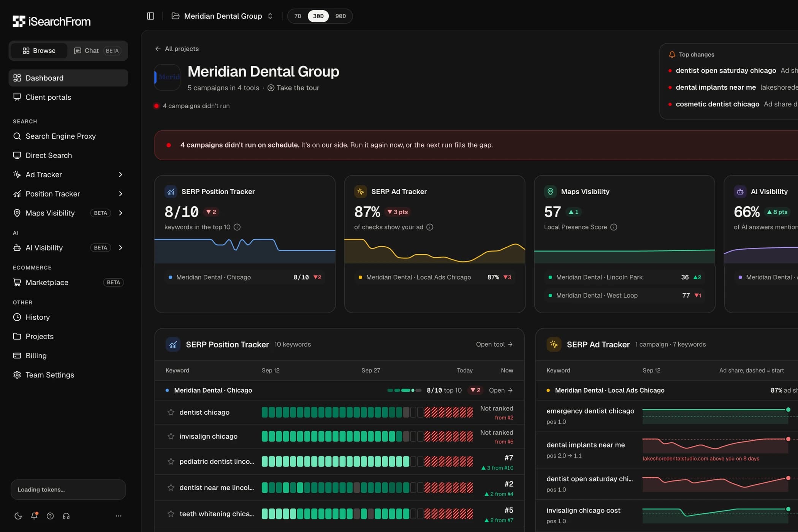Screen dimensions: 798x532
Task: Click AI Visibility card robot icon
Action: [740, 192]
